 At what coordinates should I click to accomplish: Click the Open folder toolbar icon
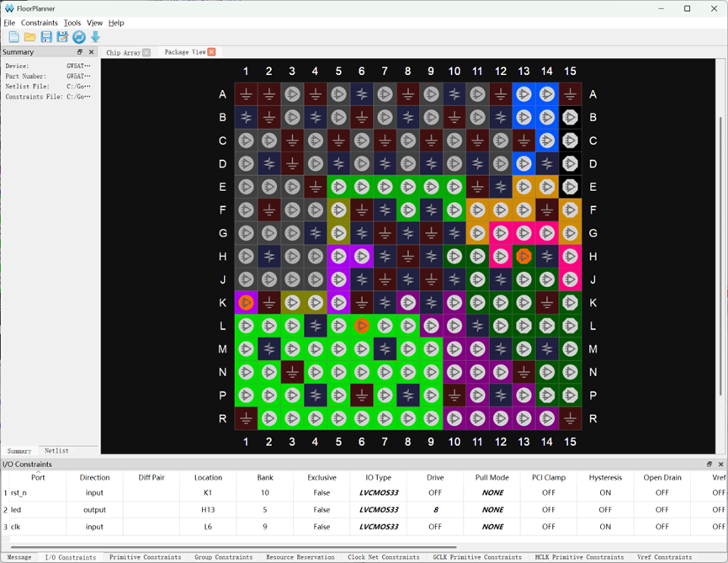(x=30, y=37)
